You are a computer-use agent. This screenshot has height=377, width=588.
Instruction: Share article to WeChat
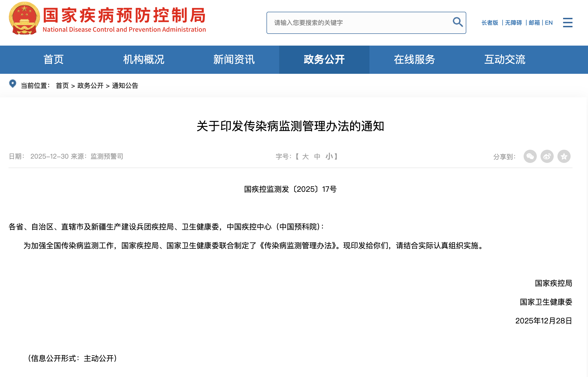tap(530, 157)
